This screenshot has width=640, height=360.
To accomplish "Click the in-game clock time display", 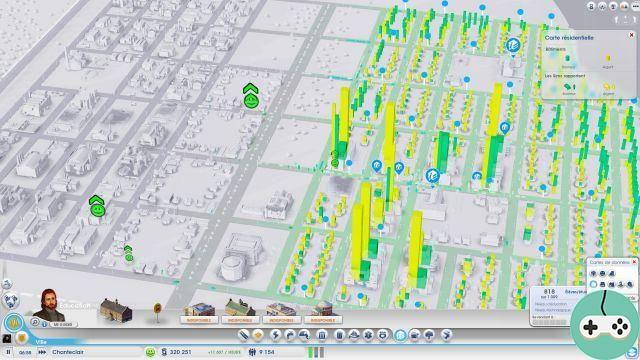I will tap(25, 352).
